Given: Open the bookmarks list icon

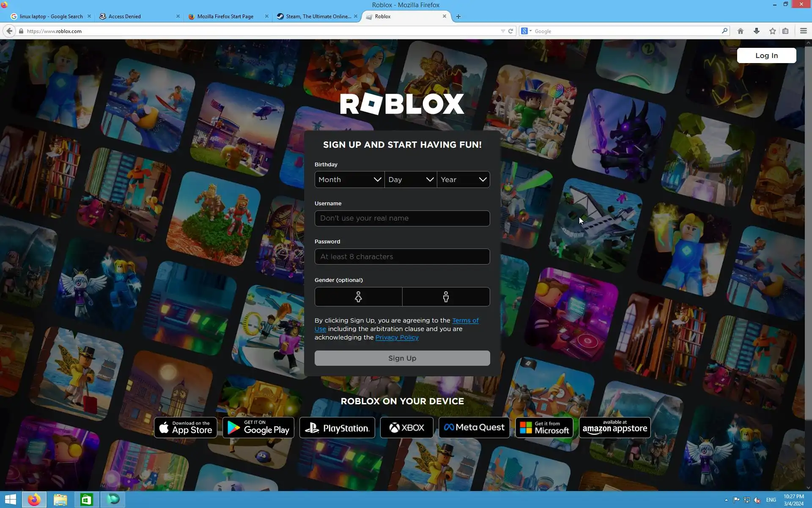Looking at the screenshot, I should pos(785,31).
